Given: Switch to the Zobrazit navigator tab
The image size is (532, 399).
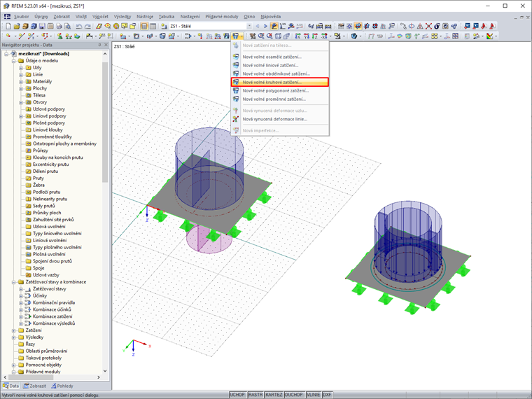Looking at the screenshot, I should (x=35, y=386).
